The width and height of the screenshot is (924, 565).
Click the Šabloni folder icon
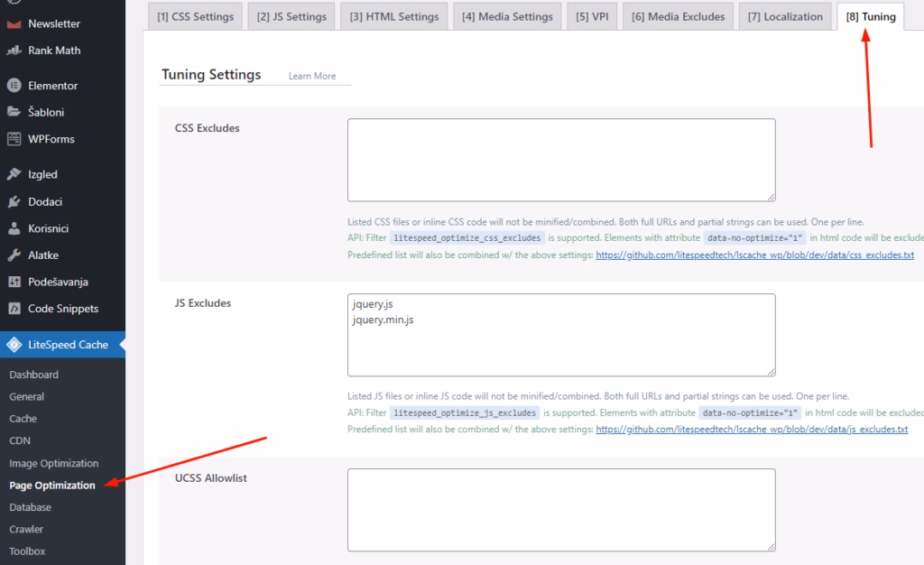14,112
